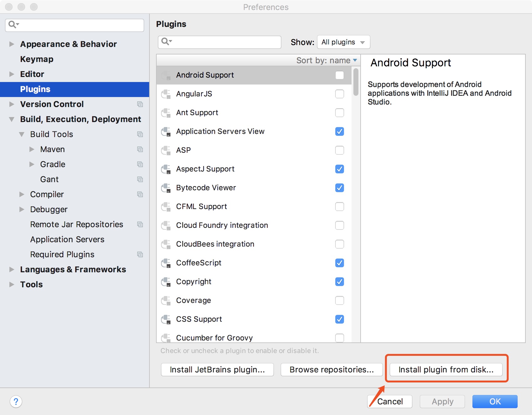Open help with the question mark icon
The image size is (532, 415).
pos(16,402)
